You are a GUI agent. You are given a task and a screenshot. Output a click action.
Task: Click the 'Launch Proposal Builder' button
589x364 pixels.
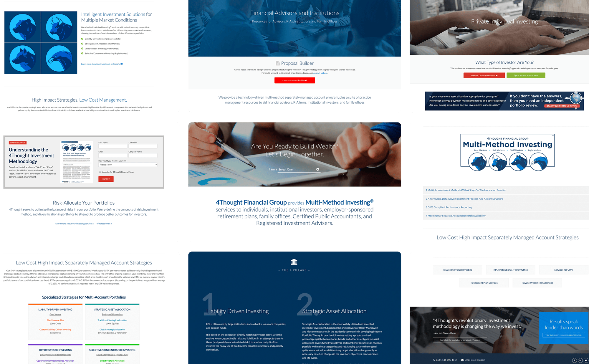coord(294,80)
